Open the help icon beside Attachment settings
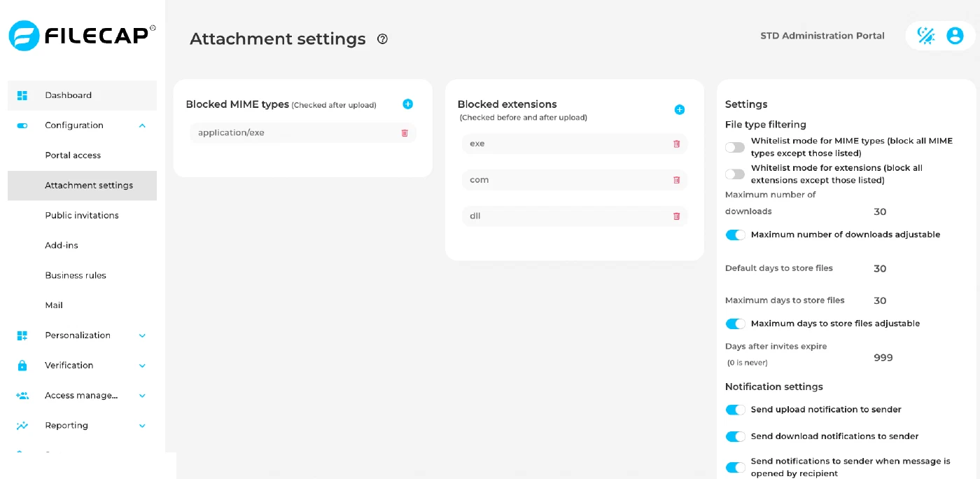The image size is (980, 479). pos(382,39)
